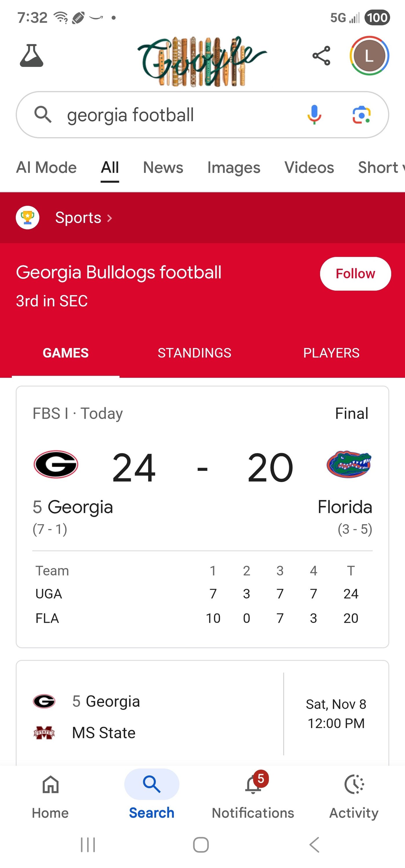Open the Images results filter
Image resolution: width=405 pixels, height=868 pixels.
pos(234,167)
